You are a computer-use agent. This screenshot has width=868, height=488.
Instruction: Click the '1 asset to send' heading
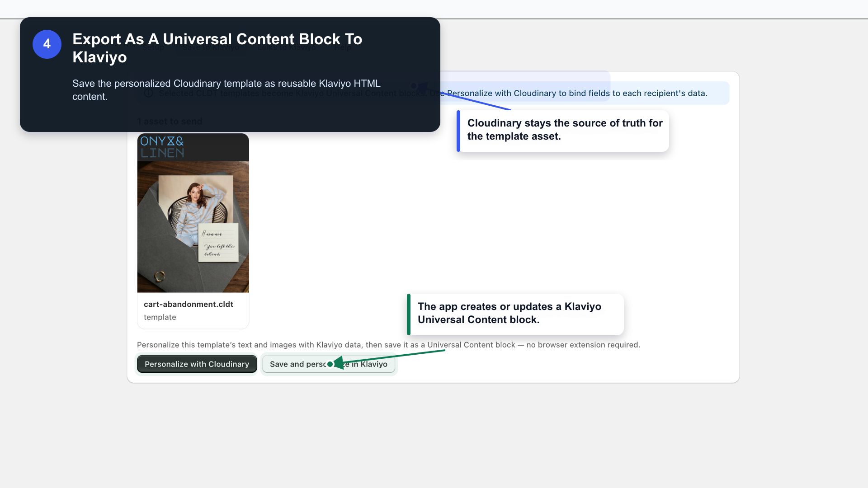(x=170, y=122)
